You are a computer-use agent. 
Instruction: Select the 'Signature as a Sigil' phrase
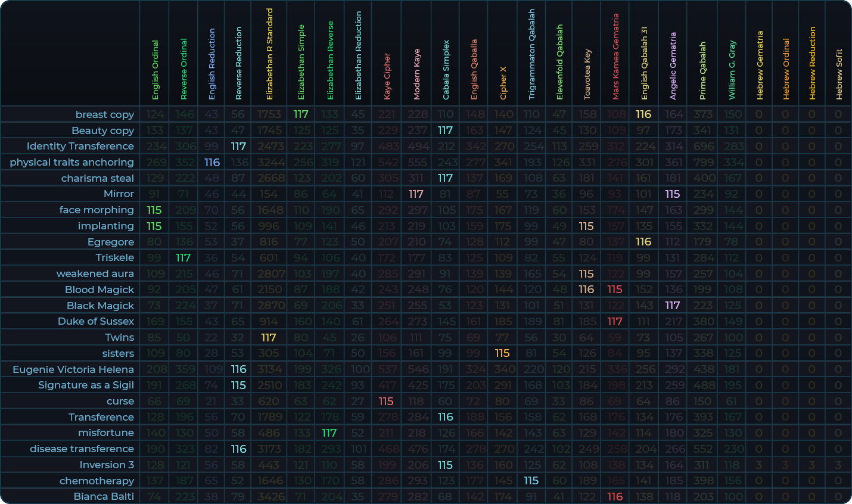point(86,385)
